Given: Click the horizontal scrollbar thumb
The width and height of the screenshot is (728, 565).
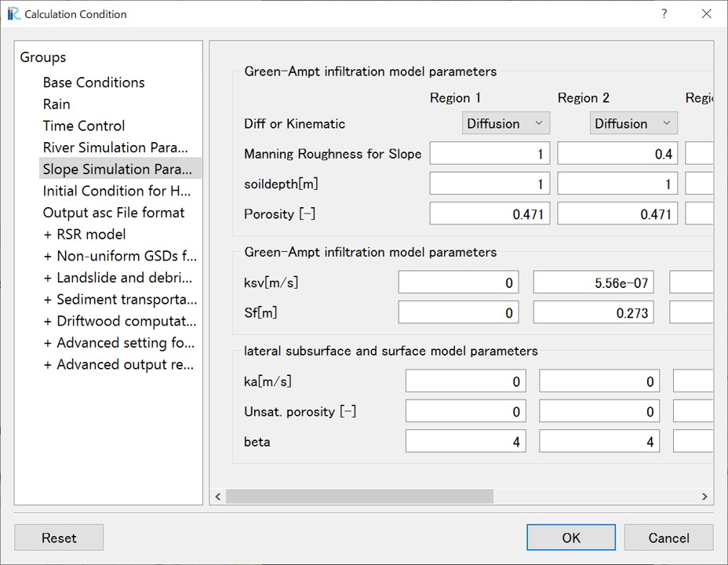Looking at the screenshot, I should click(359, 496).
